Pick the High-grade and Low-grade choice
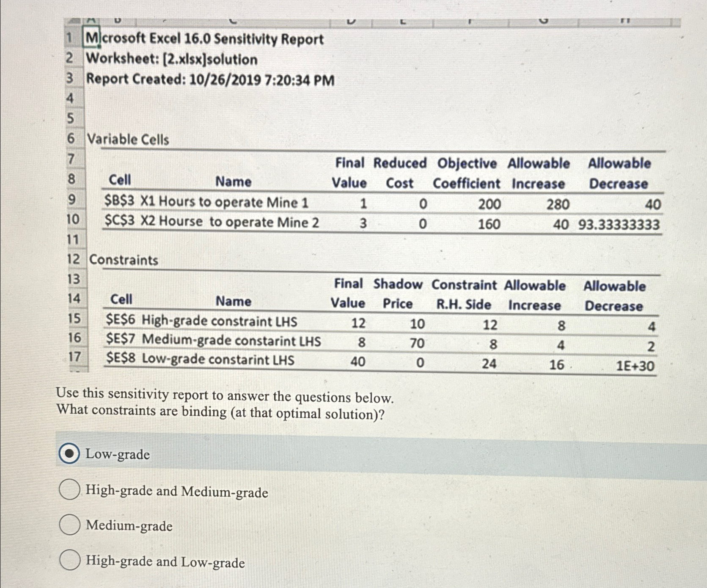Screen dimensions: 707x588 click(69, 560)
